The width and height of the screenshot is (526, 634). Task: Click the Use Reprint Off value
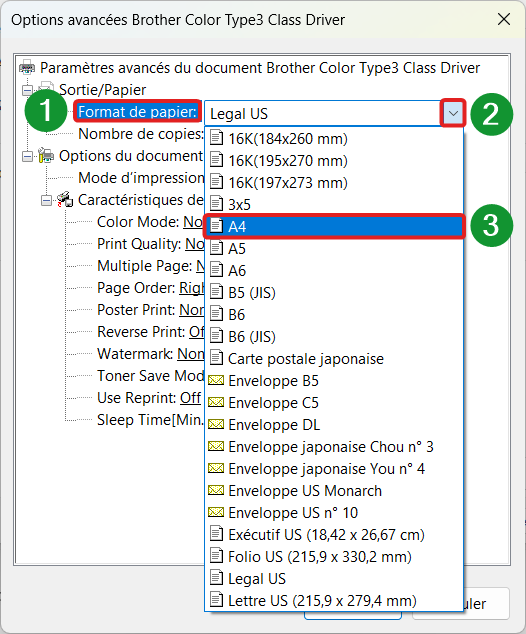click(190, 398)
